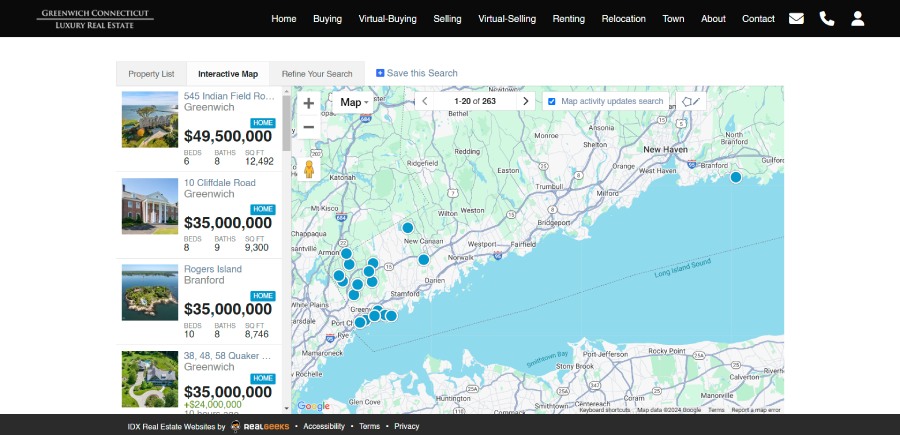Click the 1-20 of 263 results counter
The height and width of the screenshot is (435, 900).
(x=475, y=102)
